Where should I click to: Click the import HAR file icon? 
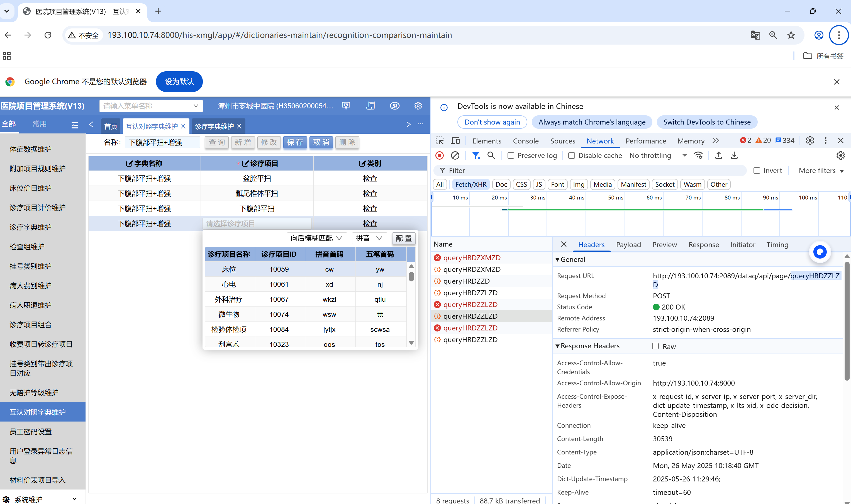[x=718, y=155]
